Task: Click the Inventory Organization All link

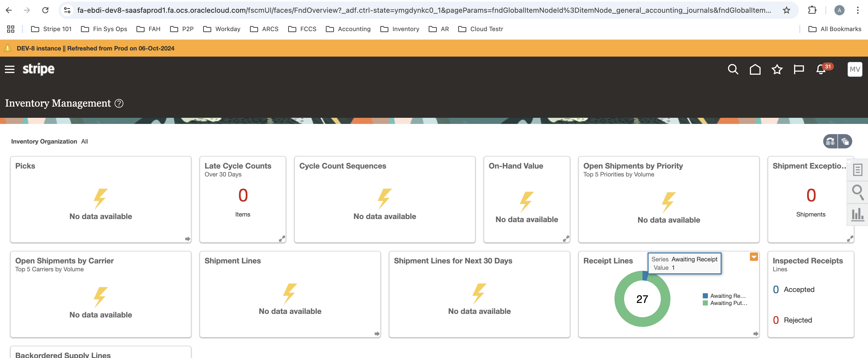Action: [x=84, y=141]
